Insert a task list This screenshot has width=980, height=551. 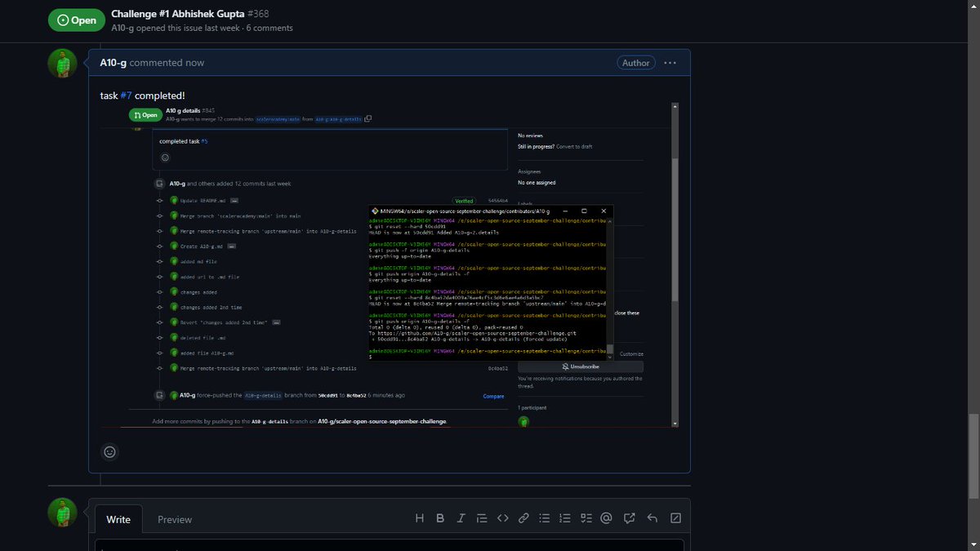pyautogui.click(x=586, y=518)
